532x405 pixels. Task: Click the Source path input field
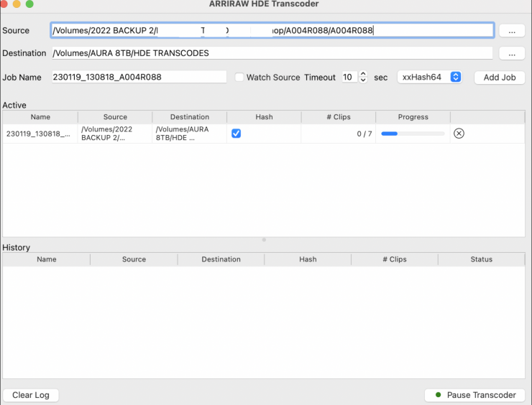pos(272,30)
